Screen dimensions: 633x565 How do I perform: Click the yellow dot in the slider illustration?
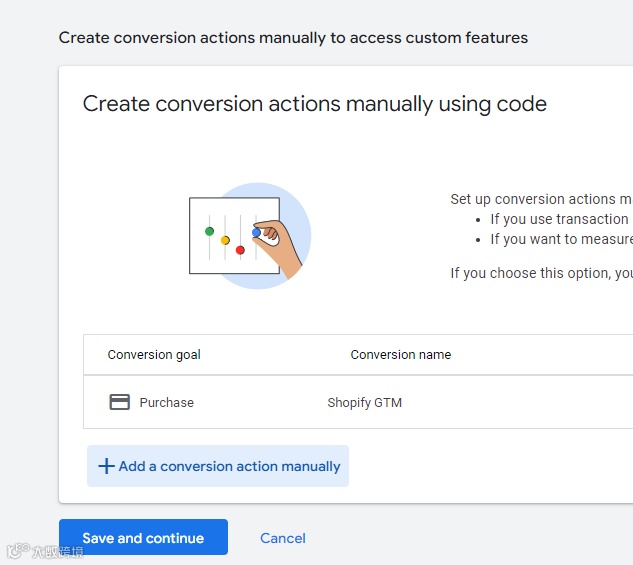225,240
